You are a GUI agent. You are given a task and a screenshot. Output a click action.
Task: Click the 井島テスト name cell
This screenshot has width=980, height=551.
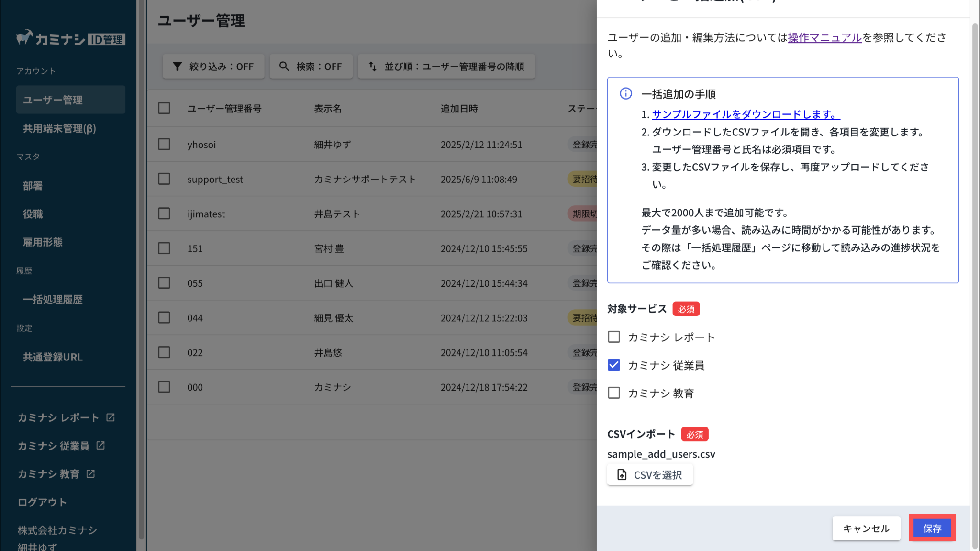337,214
